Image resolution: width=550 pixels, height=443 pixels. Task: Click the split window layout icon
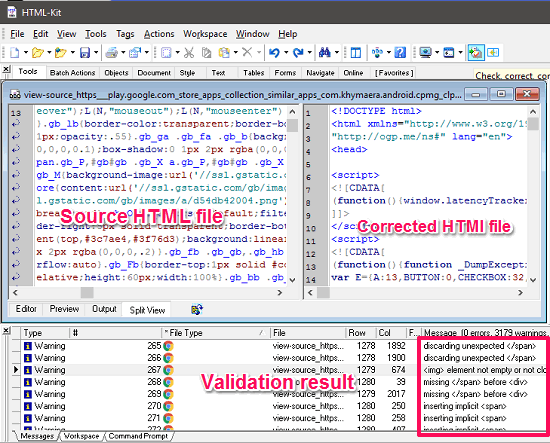356,53
